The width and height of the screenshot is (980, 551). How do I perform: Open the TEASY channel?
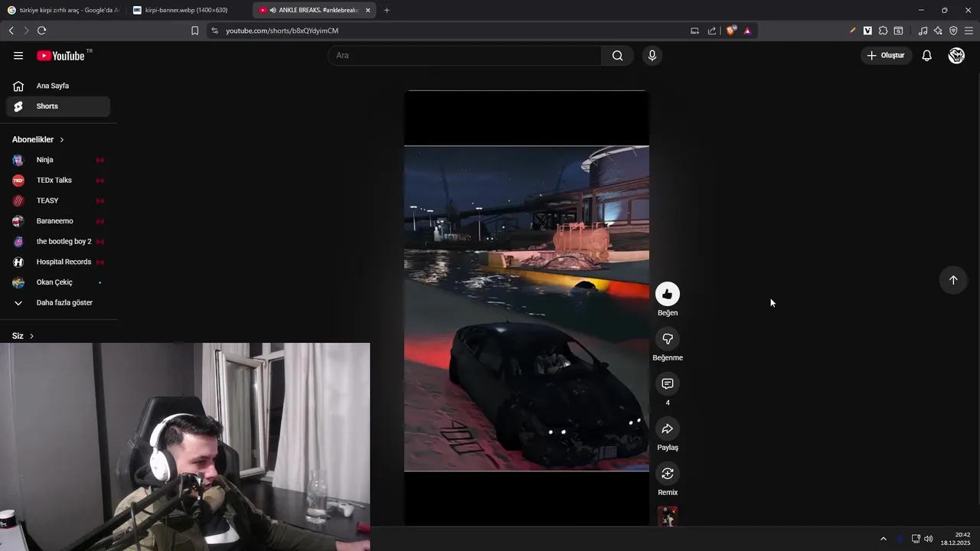[x=58, y=201]
